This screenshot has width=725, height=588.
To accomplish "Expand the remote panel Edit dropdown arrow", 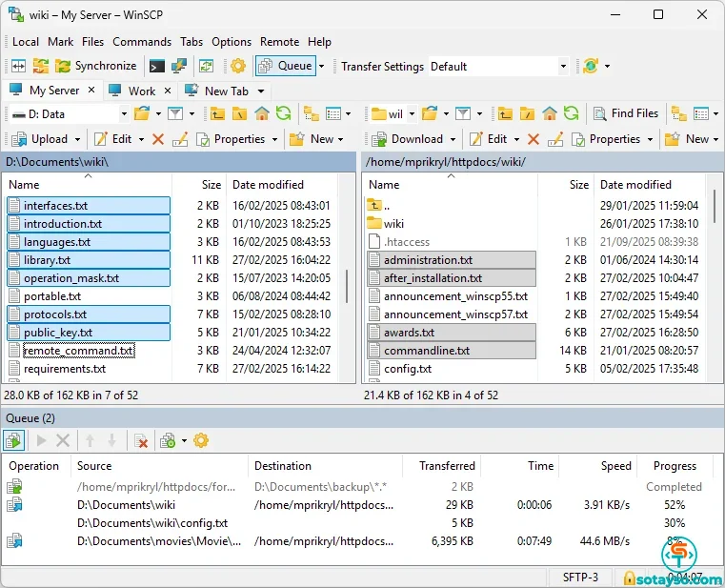I will click(517, 139).
